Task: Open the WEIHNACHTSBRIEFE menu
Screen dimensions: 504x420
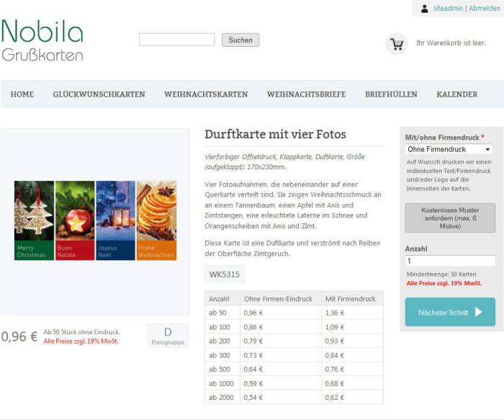Action: [306, 94]
